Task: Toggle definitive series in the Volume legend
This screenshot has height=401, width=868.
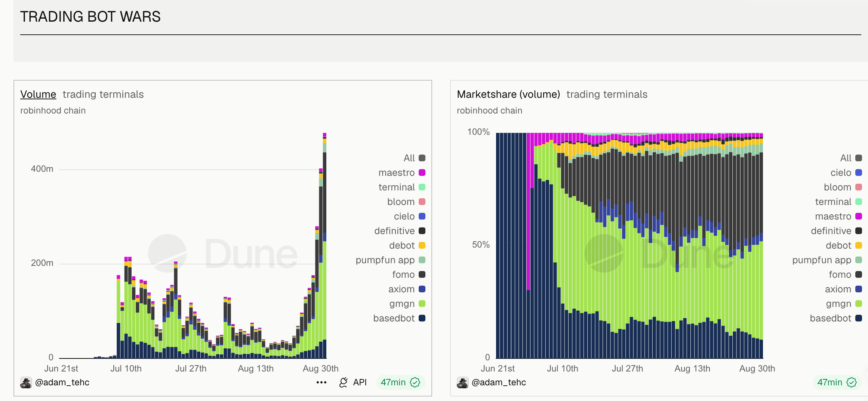Action: (x=400, y=231)
